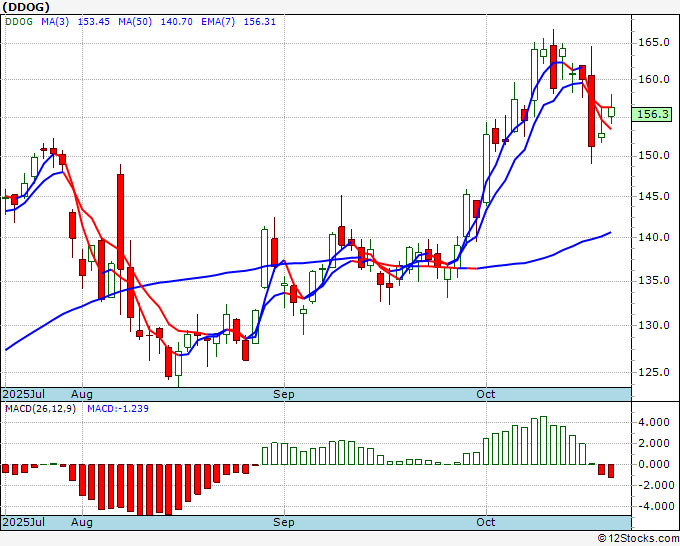
Task: Click Oct on the MACD axis
Action: (486, 522)
